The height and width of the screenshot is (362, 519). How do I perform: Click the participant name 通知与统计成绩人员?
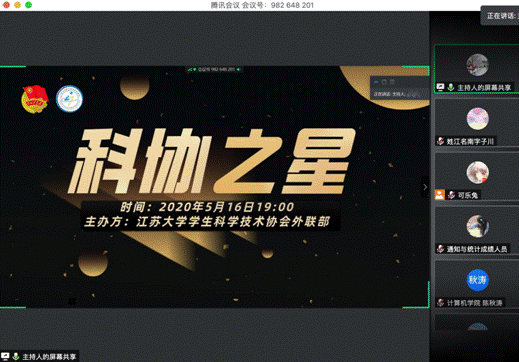(x=477, y=249)
